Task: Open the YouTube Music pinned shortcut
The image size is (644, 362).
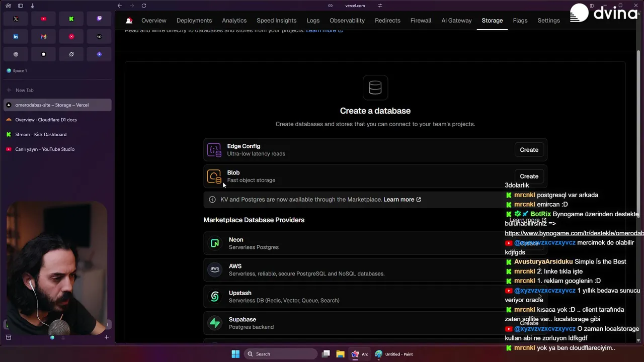Action: [x=71, y=37]
